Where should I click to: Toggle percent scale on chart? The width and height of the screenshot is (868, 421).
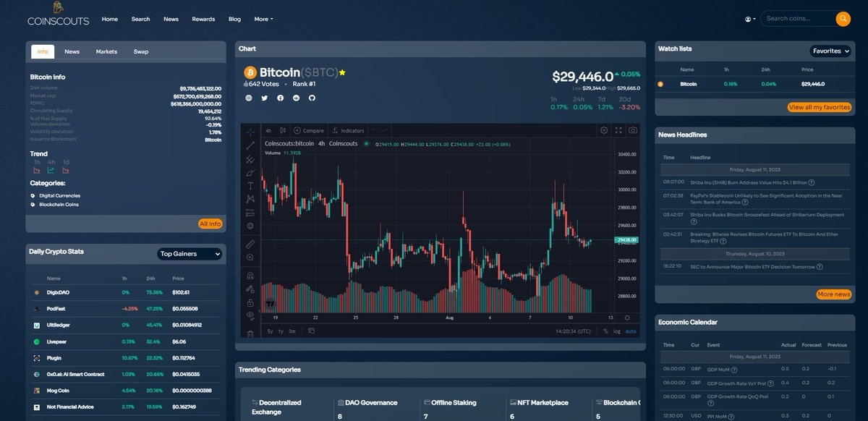click(605, 331)
